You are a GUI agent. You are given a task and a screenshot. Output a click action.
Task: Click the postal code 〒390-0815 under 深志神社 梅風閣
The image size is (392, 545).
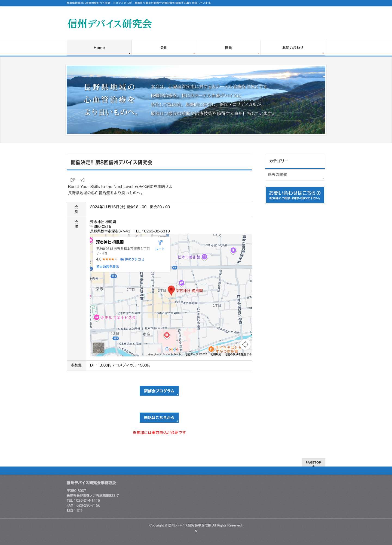pyautogui.click(x=101, y=227)
